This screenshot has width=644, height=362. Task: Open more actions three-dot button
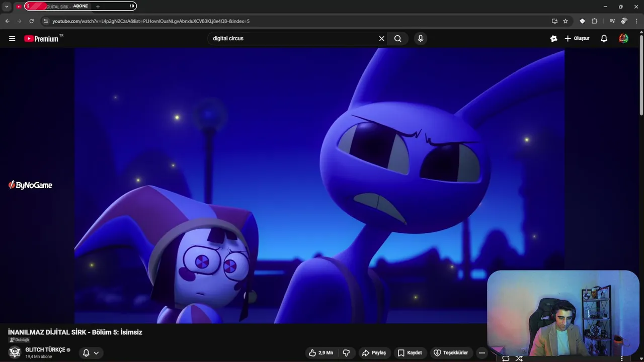pos(482,353)
